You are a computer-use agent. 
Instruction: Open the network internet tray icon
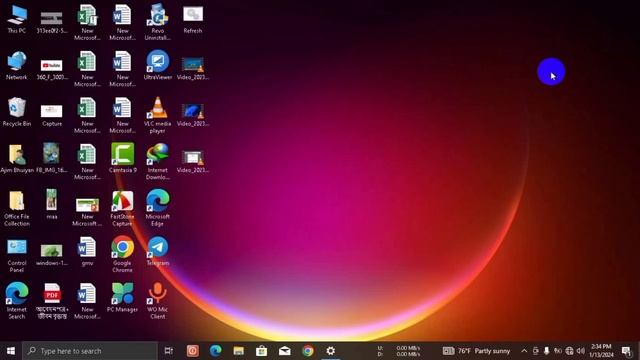coord(569,351)
